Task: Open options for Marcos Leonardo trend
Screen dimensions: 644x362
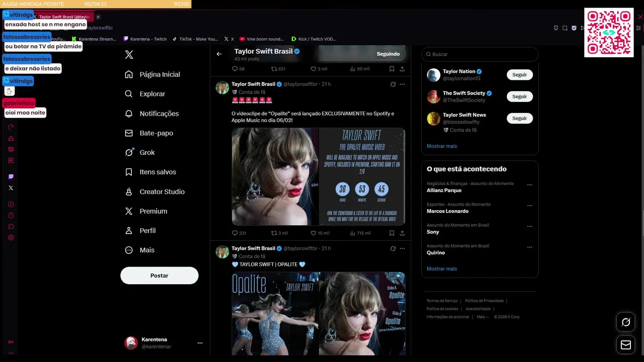Action: (x=529, y=206)
